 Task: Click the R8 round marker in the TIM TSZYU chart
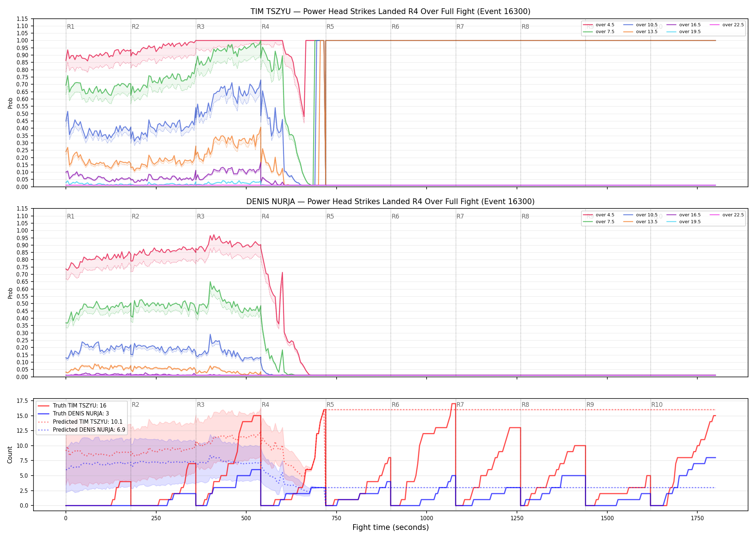pos(525,27)
